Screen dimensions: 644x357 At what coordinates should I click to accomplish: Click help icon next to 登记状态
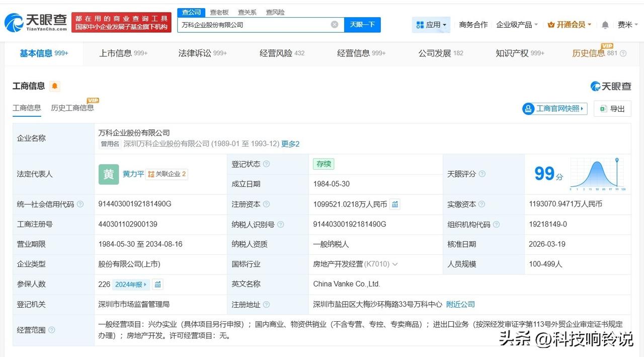click(266, 164)
